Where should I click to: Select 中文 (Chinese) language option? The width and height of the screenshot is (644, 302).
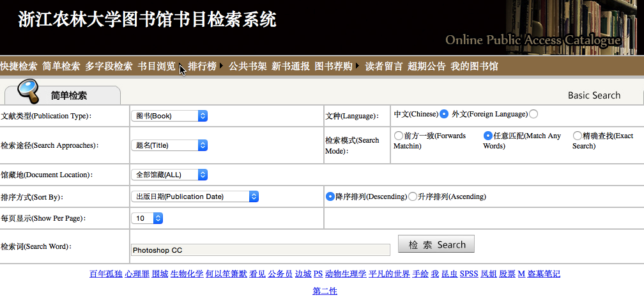tap(444, 114)
